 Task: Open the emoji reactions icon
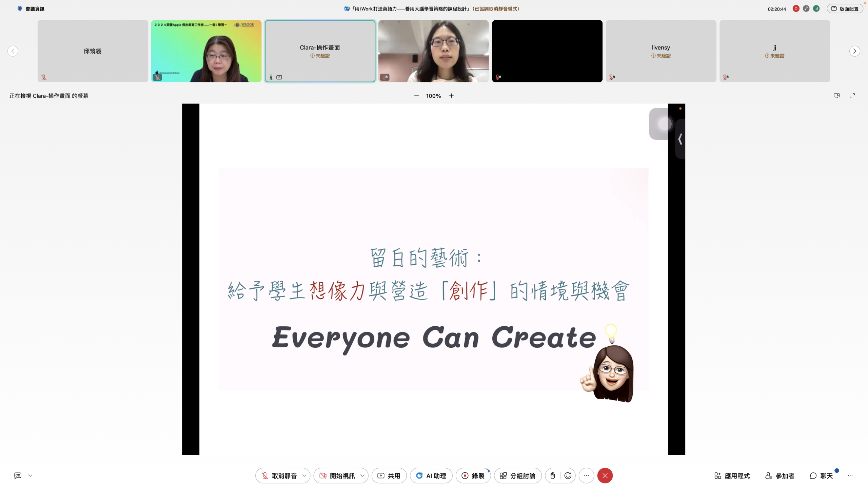[x=568, y=475]
